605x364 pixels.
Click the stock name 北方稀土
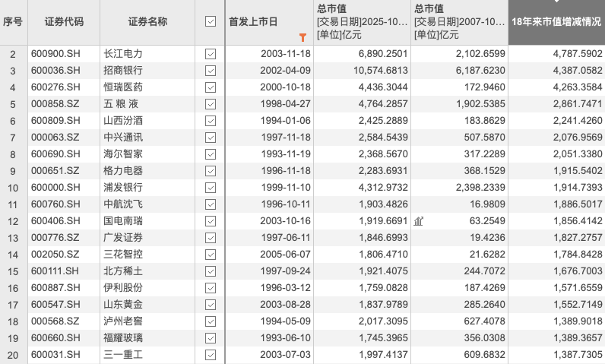[x=123, y=271]
